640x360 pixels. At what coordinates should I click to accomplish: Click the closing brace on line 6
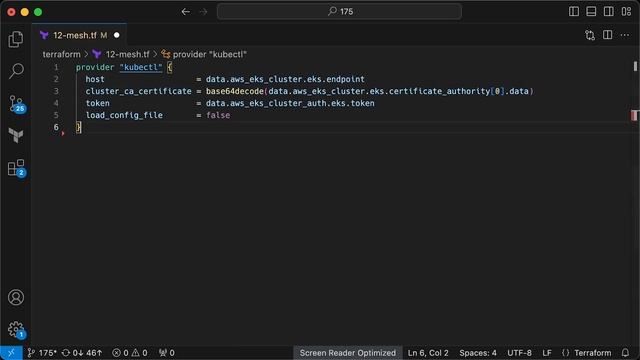click(78, 127)
